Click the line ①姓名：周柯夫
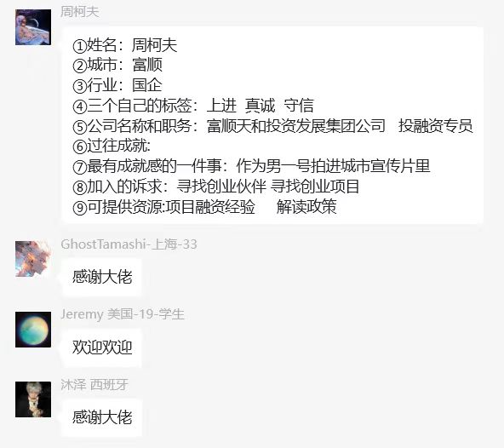 tap(125, 44)
